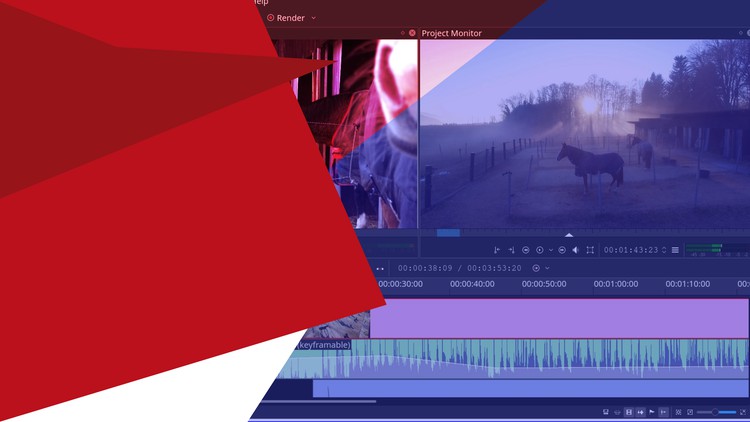This screenshot has width=750, height=422.
Task: Click the blue zone bar on monitor ruler
Action: tap(448, 233)
